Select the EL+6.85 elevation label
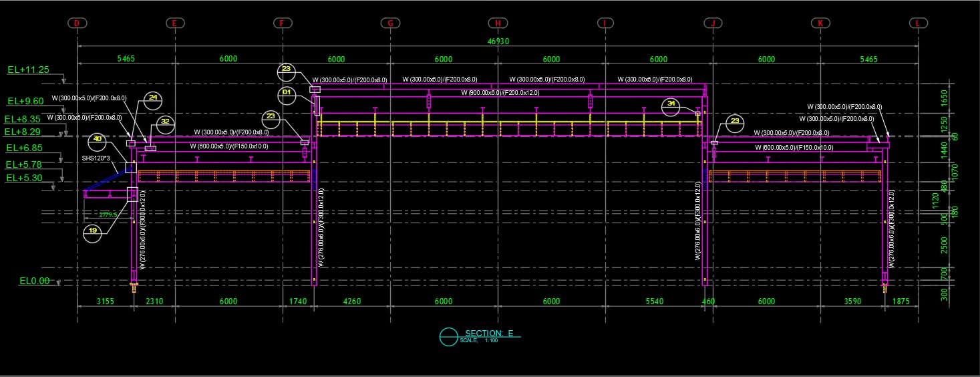Image resolution: width=980 pixels, height=377 pixels. 24,148
